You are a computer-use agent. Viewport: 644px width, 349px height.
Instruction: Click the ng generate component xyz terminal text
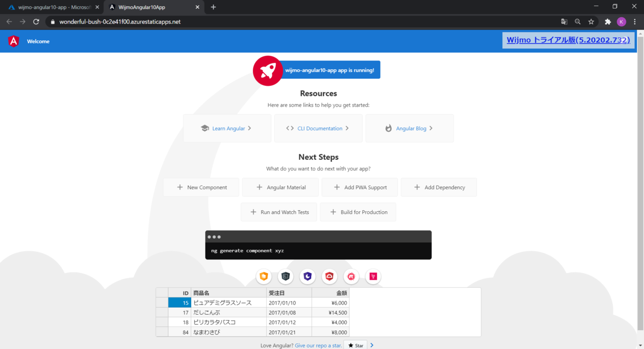[247, 250]
